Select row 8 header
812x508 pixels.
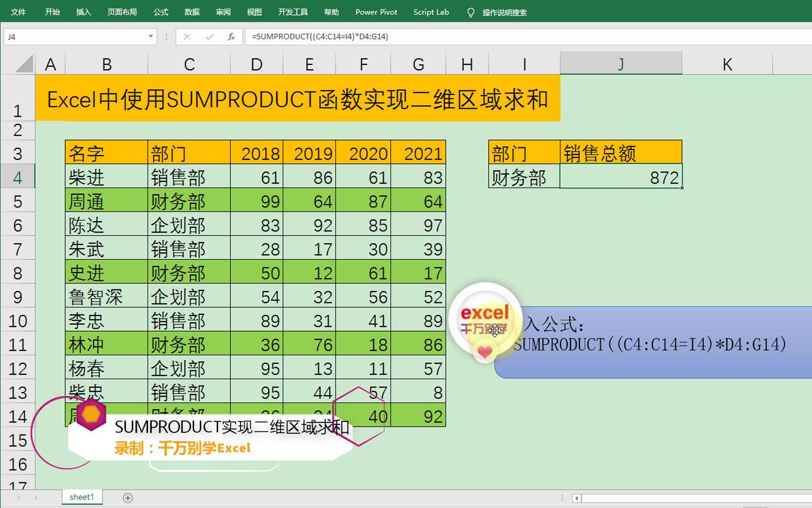coord(18,273)
